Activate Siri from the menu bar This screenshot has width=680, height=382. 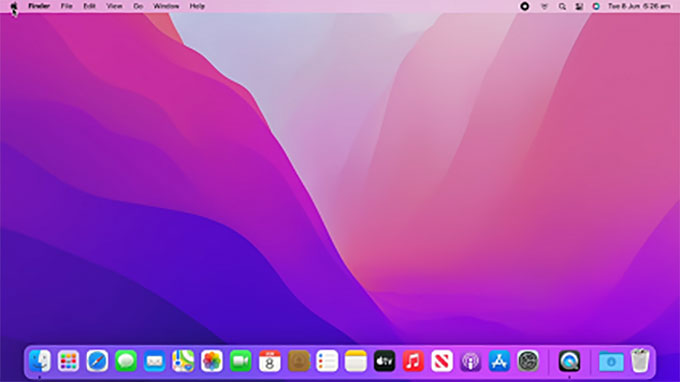click(x=596, y=6)
